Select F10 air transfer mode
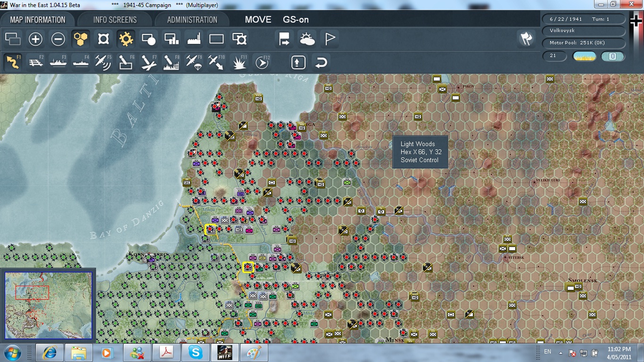 216,62
